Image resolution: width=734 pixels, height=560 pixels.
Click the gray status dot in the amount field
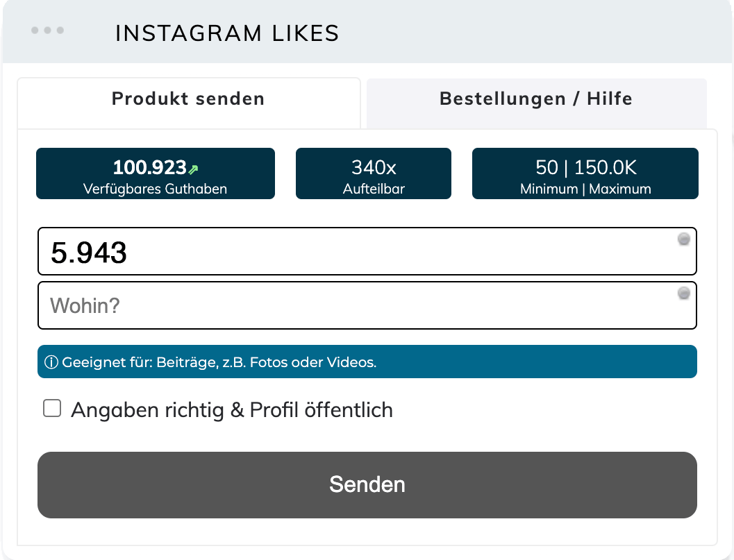pyautogui.click(x=684, y=239)
